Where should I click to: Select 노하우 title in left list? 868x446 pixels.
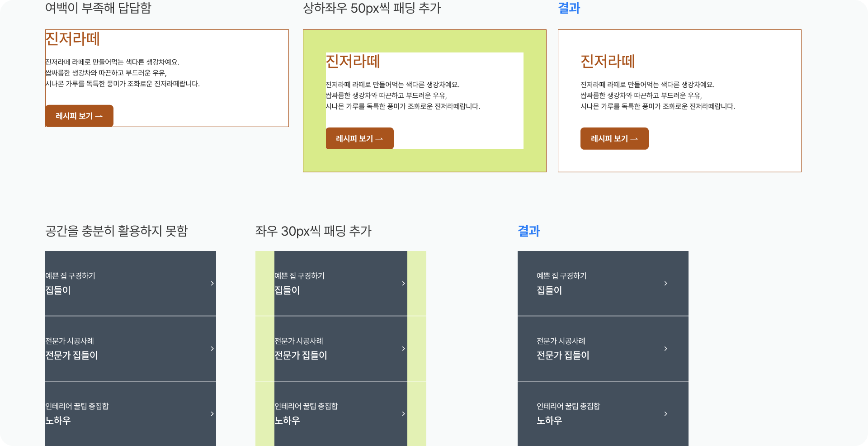coord(58,421)
